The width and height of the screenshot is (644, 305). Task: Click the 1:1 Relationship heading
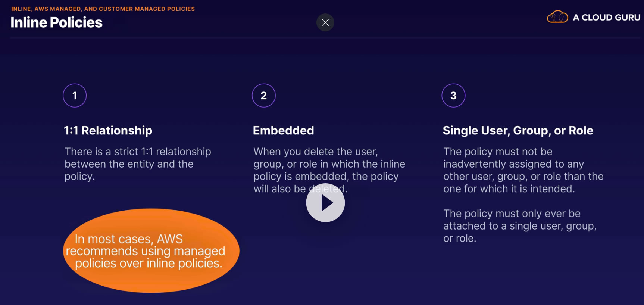108,131
